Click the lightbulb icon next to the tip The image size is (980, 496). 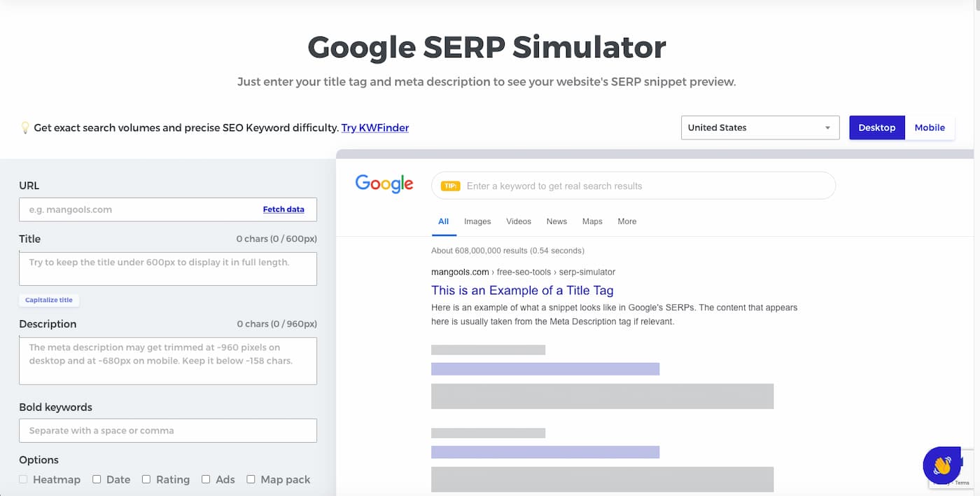[22, 126]
